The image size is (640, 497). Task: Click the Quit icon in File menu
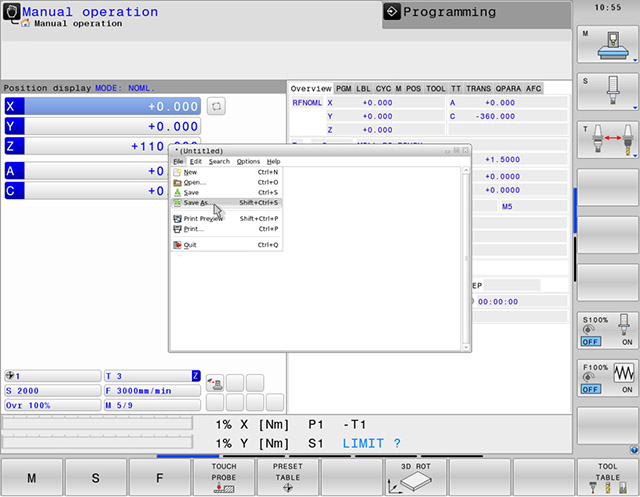(x=178, y=245)
